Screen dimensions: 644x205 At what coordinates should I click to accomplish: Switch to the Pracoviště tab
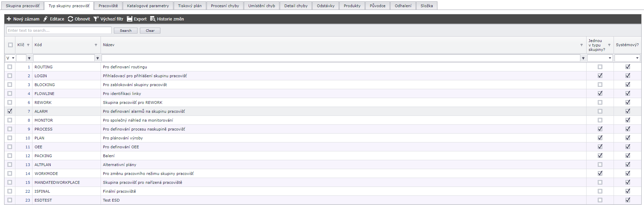pyautogui.click(x=108, y=6)
